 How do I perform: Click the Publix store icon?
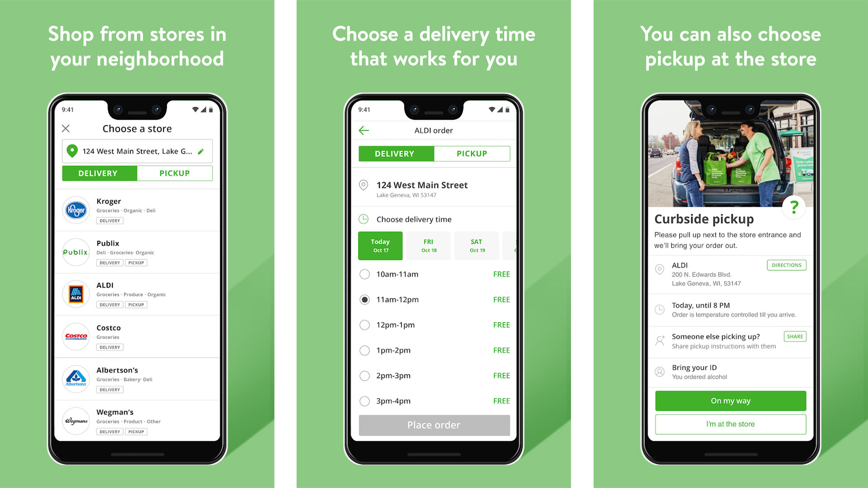75,250
